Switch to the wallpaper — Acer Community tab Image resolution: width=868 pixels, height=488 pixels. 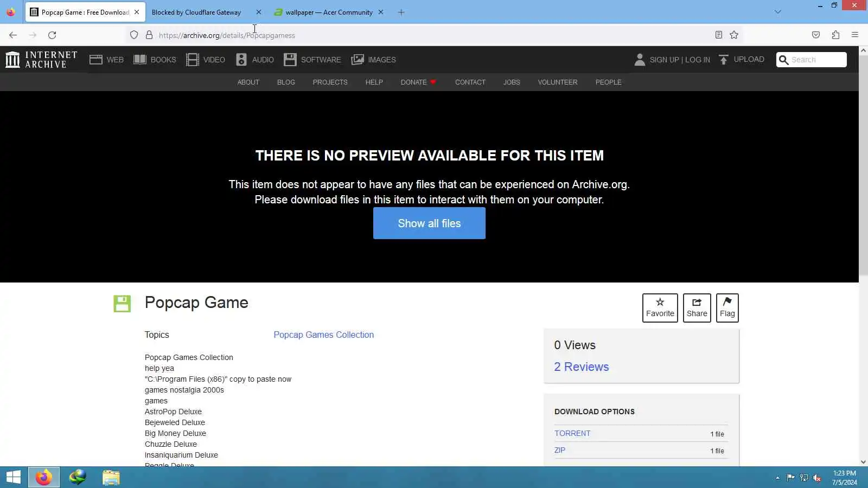coord(329,12)
